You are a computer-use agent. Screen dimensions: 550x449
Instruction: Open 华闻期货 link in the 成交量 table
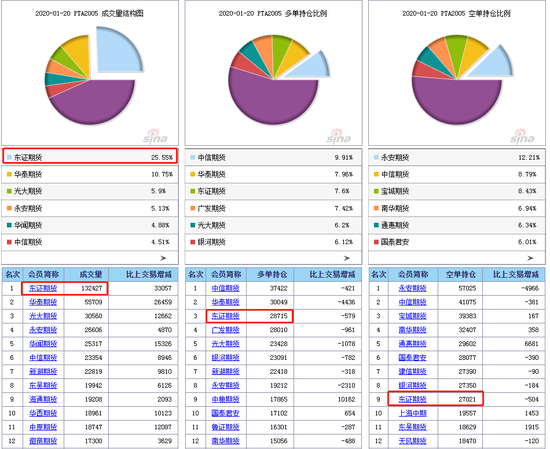(x=43, y=344)
